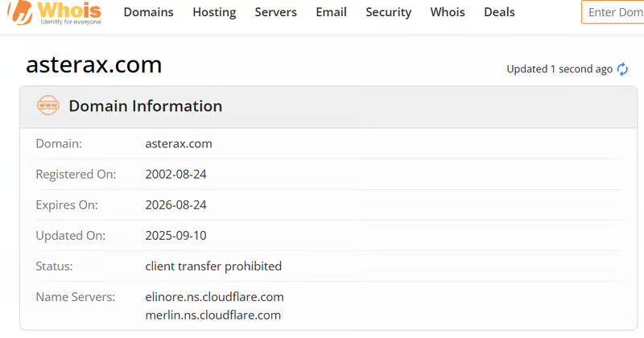644x338 pixels.
Task: Select the Expires On date 2026-08-24
Action: 175,204
